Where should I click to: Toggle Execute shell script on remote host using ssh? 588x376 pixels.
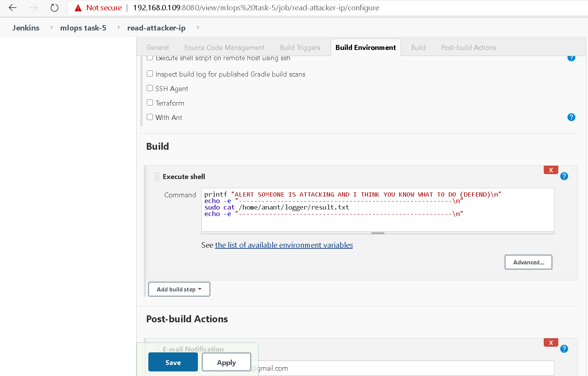(x=150, y=58)
